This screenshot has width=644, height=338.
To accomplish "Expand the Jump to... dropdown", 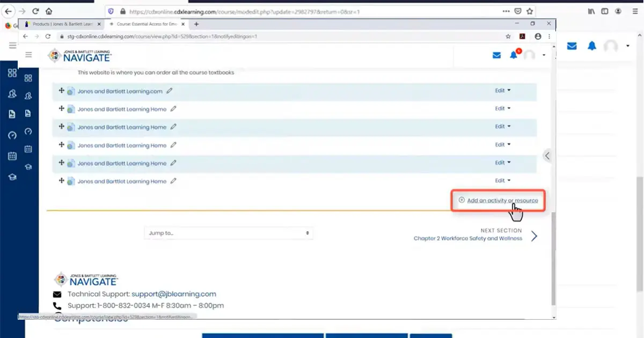I will coord(229,233).
